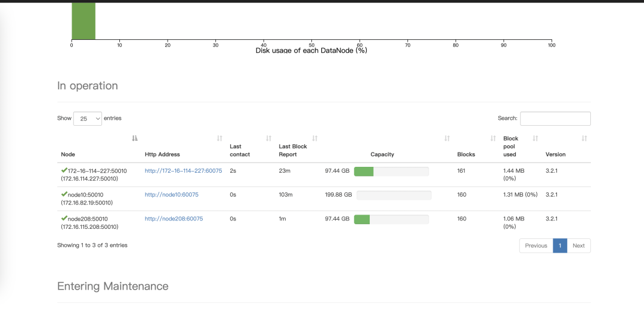This screenshot has height=314, width=644.
Task: Click capacity bar of 172-16-114-227 node
Action: click(x=391, y=172)
